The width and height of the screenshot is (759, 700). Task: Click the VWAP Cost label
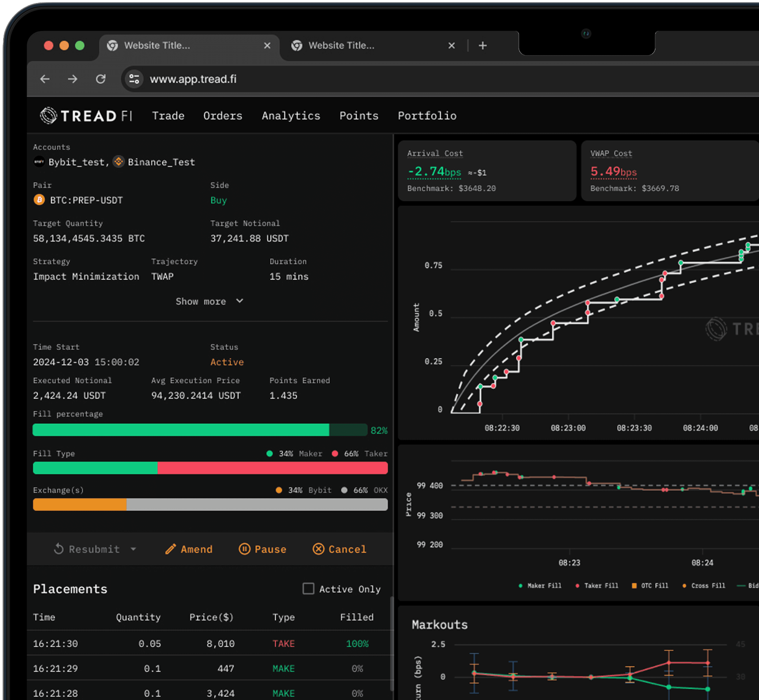(x=611, y=154)
